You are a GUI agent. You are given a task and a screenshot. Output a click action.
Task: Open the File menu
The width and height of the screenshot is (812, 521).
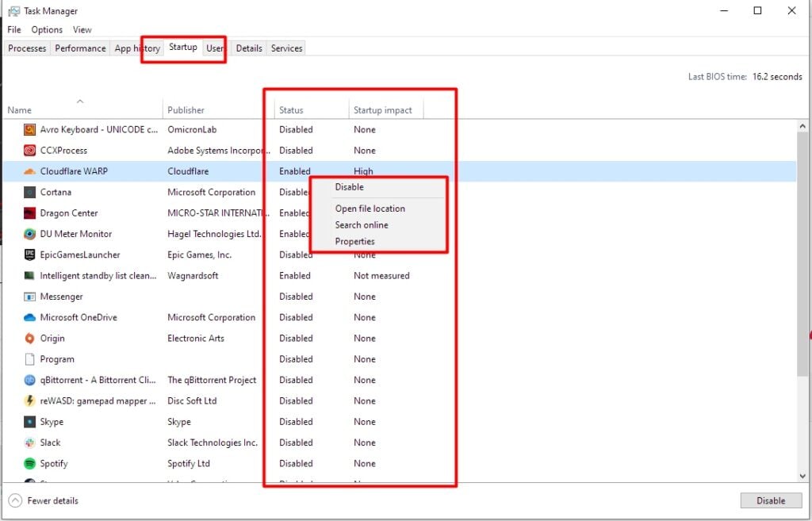(14, 29)
